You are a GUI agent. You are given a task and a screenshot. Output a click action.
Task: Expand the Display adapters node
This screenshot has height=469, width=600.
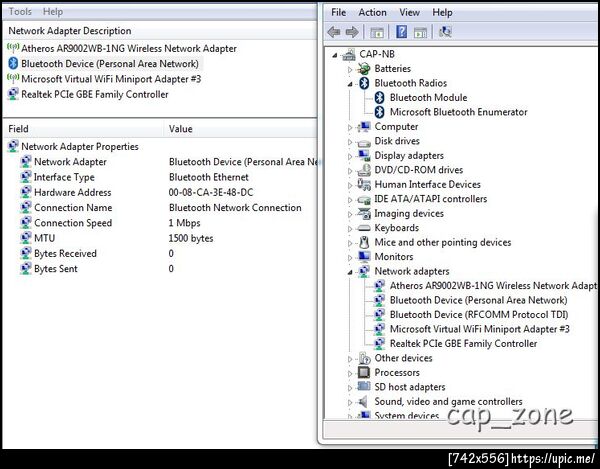coord(350,156)
